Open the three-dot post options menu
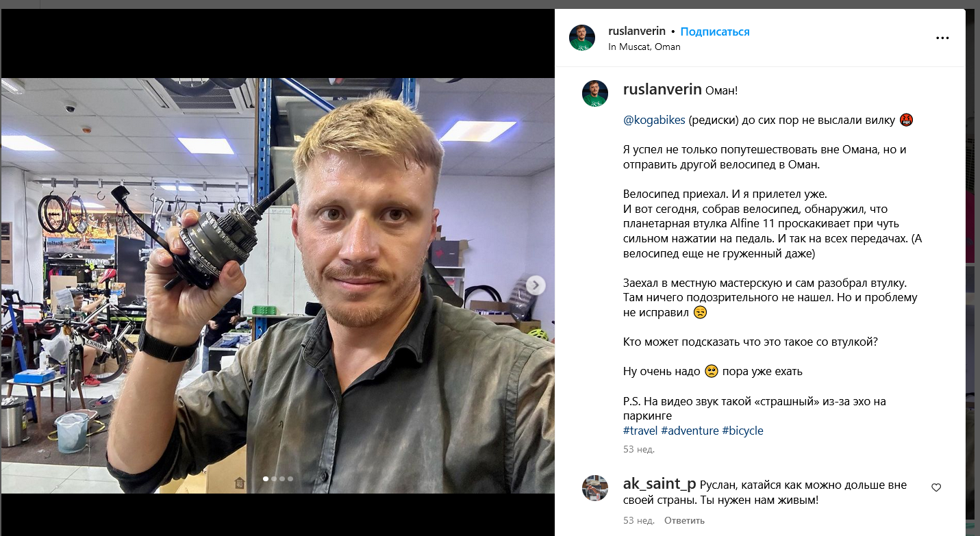The width and height of the screenshot is (980, 536). point(942,38)
